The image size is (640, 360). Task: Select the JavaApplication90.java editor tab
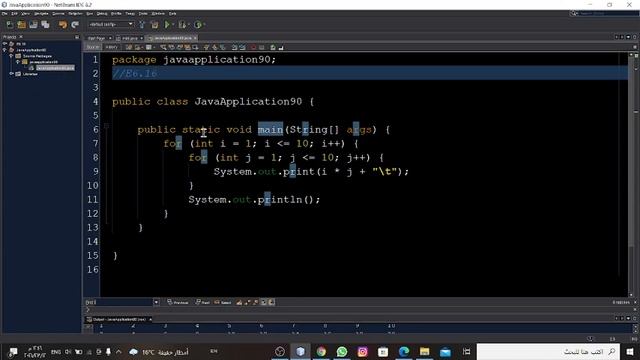point(173,38)
